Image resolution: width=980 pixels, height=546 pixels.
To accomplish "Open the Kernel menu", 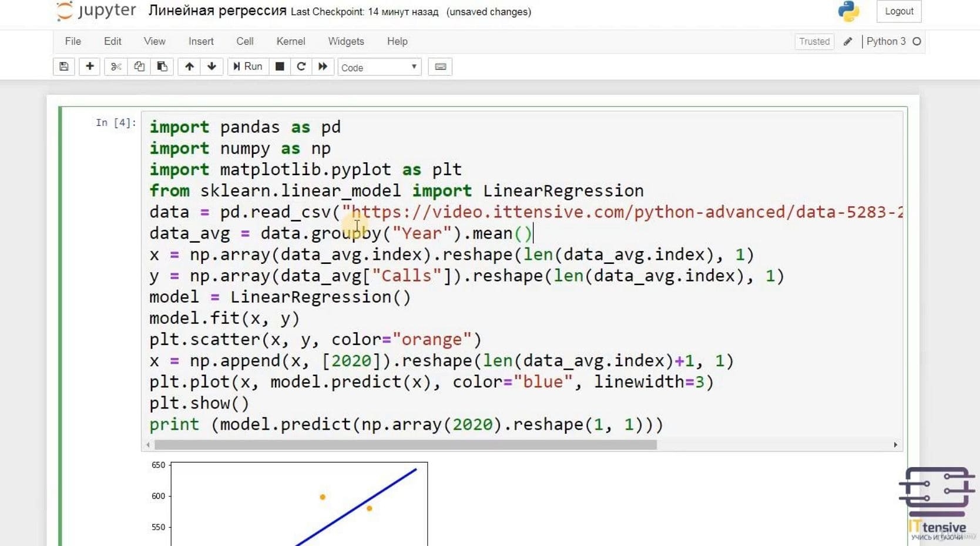I will 291,42.
